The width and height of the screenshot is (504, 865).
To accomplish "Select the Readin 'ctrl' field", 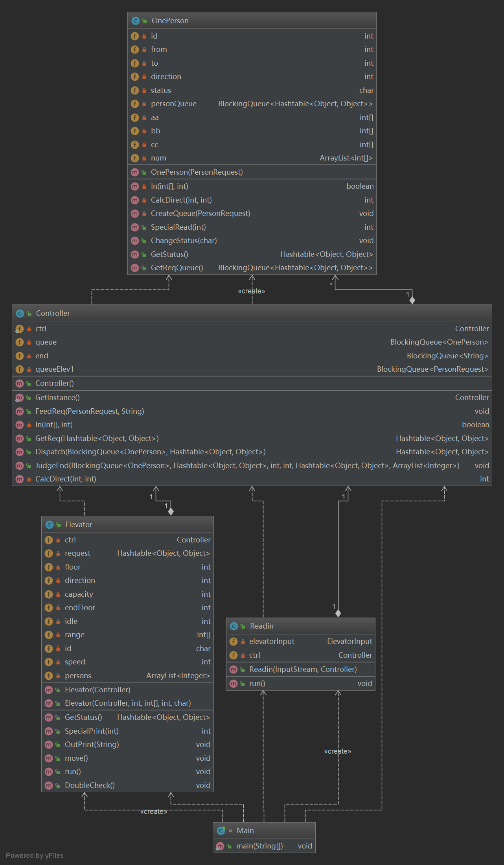I will 301,655.
